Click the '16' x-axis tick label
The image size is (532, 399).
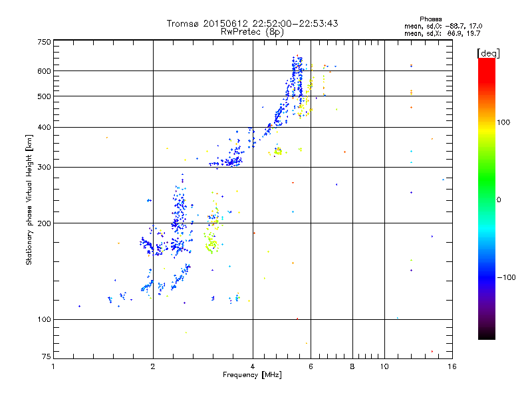coord(452,366)
